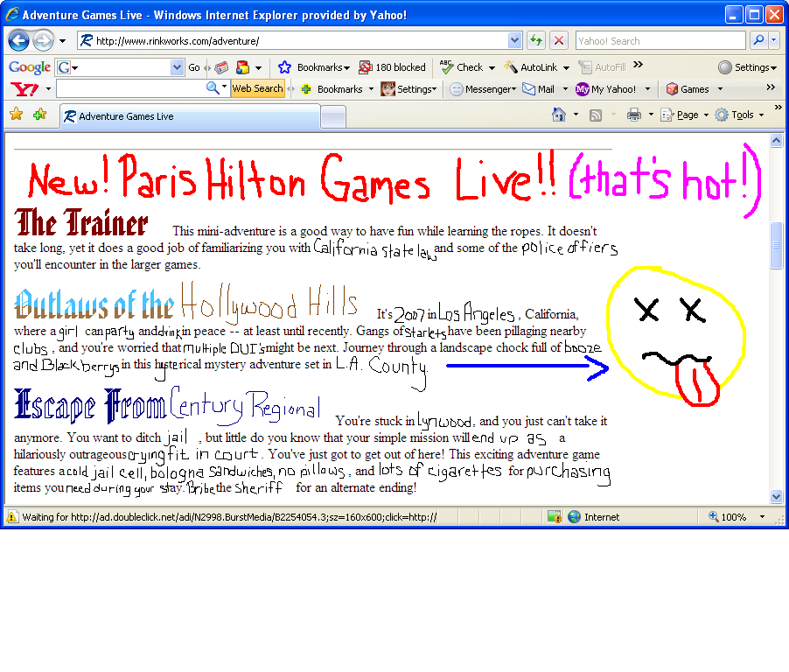Click the Yahoo! Y! logo icon
This screenshot has width=789, height=672.
coord(24,89)
